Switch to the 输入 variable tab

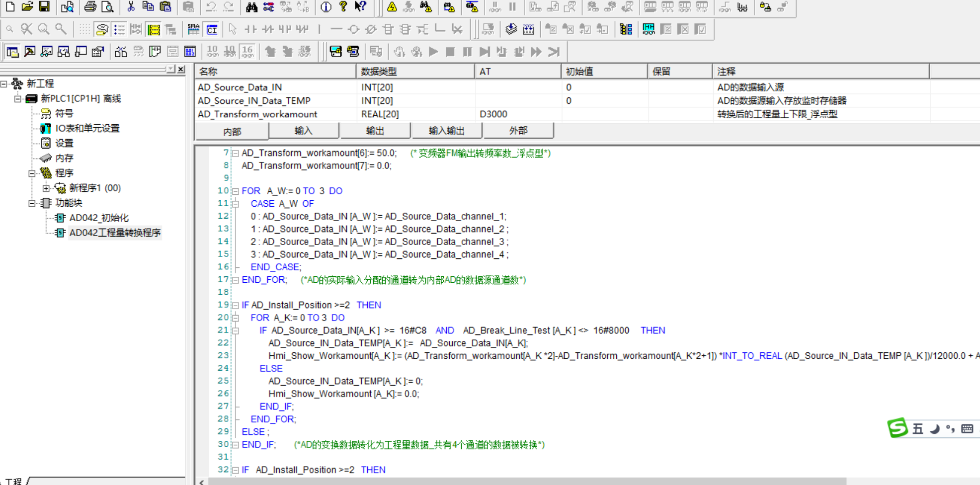[303, 131]
